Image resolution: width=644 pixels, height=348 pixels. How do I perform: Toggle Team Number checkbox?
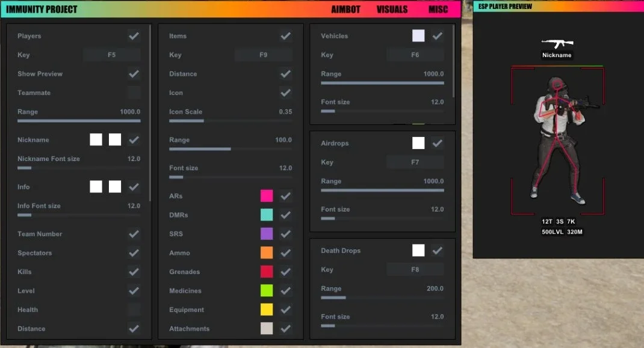tap(134, 234)
